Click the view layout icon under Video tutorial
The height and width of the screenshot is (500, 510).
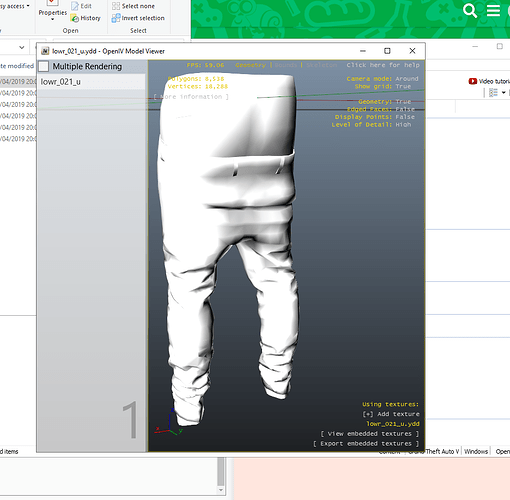point(493,93)
